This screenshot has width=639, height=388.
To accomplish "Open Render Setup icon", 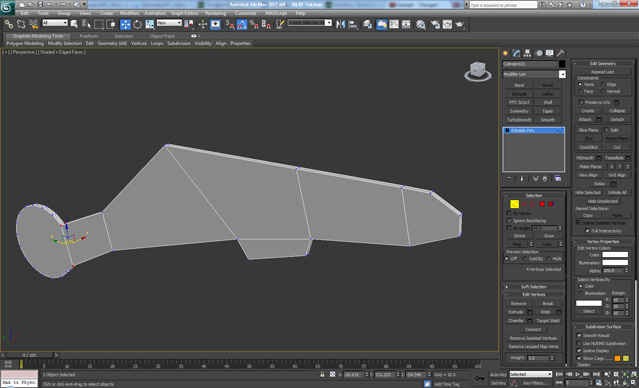I will click(435, 24).
